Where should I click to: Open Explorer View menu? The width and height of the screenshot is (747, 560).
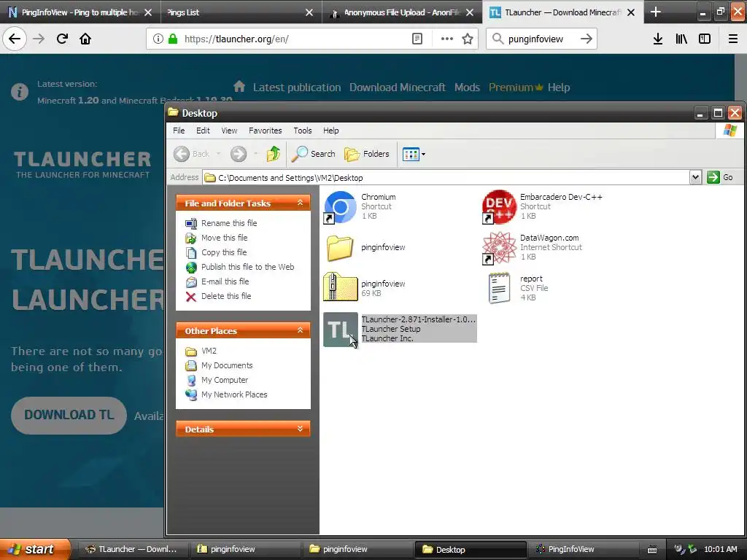pyautogui.click(x=229, y=131)
